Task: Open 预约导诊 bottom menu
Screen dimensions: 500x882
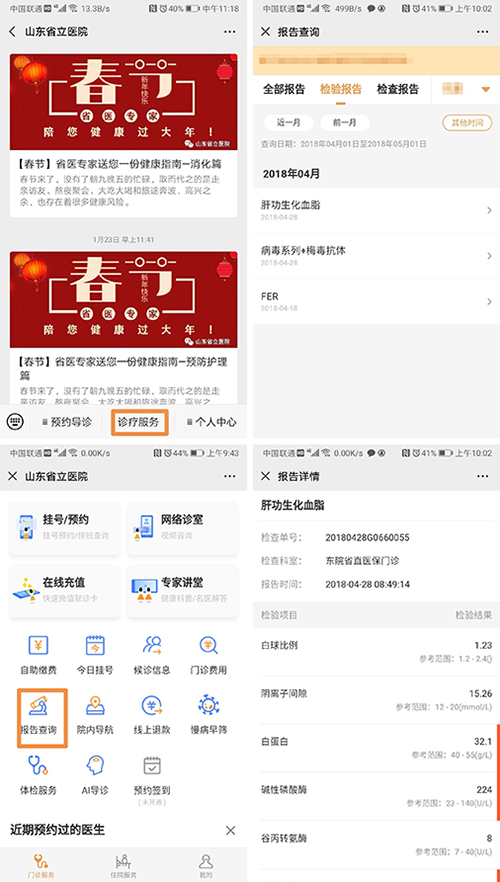Action: click(x=66, y=422)
